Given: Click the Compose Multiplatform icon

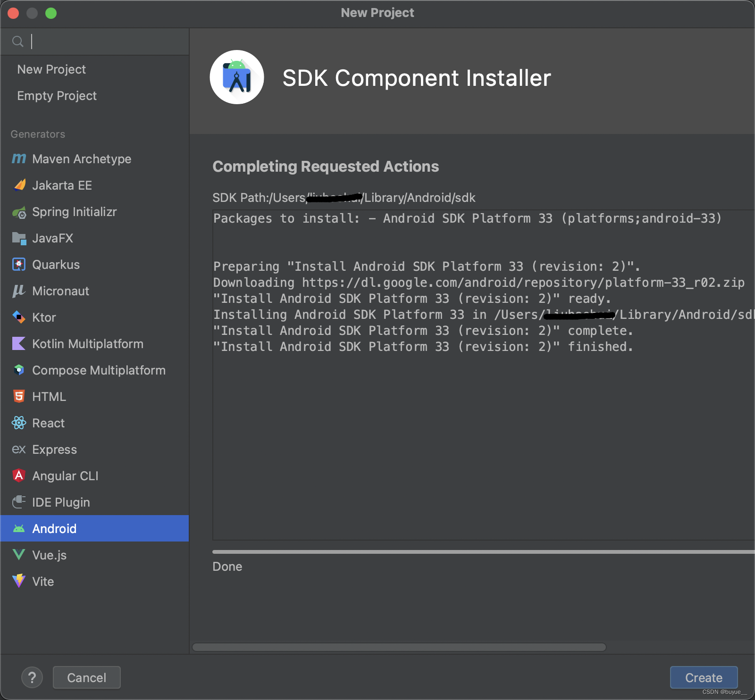Looking at the screenshot, I should tap(19, 370).
